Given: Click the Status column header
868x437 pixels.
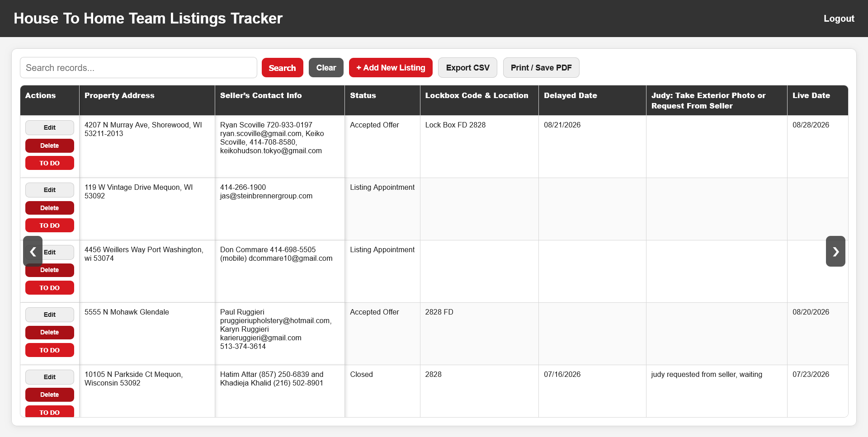Looking at the screenshot, I should point(382,100).
